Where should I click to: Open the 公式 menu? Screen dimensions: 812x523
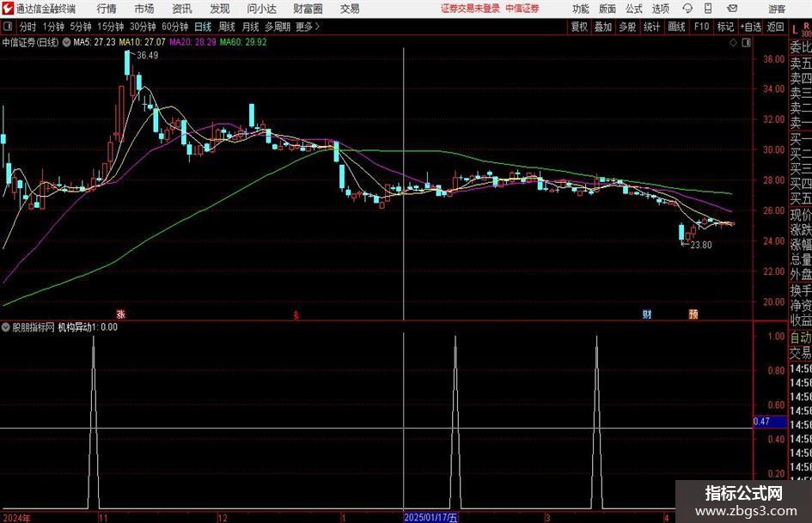pyautogui.click(x=634, y=9)
